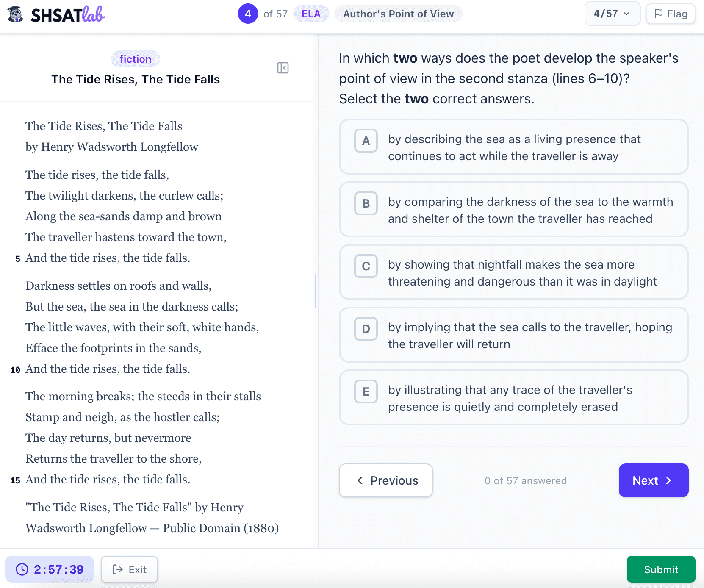Submit the test with Submit button
Viewport: 704px width, 588px height.
[661, 569]
